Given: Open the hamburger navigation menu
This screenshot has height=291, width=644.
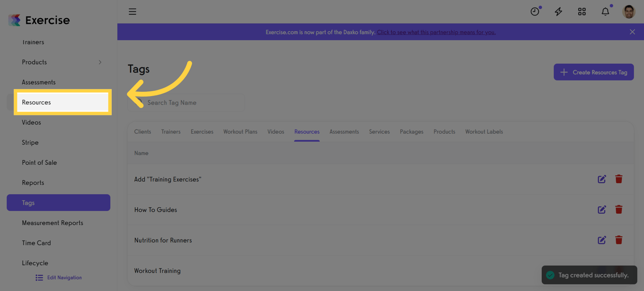Looking at the screenshot, I should tap(132, 11).
